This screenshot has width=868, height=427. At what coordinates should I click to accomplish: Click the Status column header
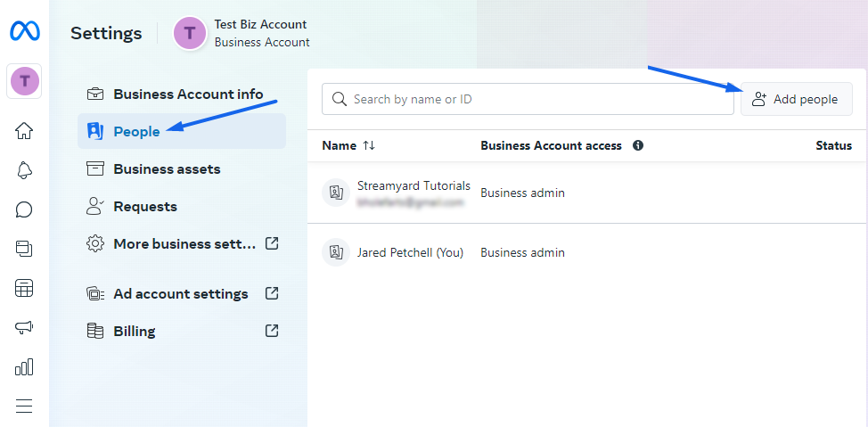pyautogui.click(x=833, y=145)
